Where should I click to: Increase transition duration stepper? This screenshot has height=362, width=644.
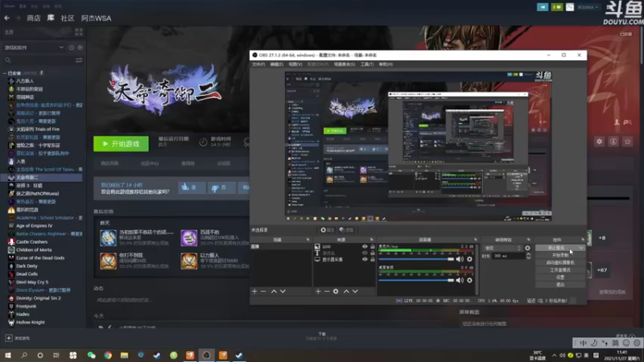click(528, 254)
